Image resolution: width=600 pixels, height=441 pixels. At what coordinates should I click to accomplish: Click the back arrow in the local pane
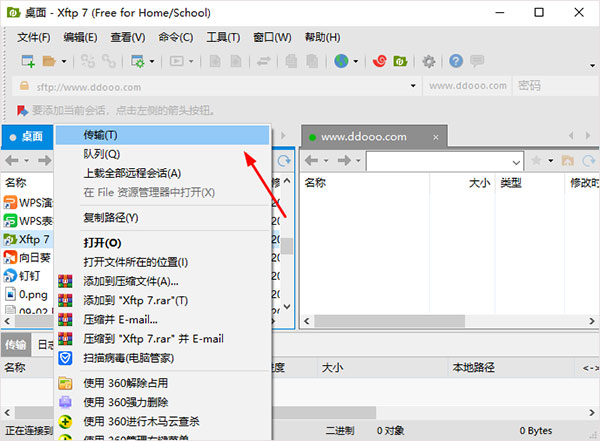coord(12,160)
